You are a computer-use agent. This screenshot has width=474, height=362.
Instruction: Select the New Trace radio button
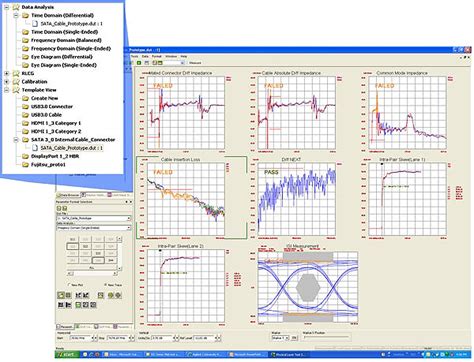tap(106, 285)
